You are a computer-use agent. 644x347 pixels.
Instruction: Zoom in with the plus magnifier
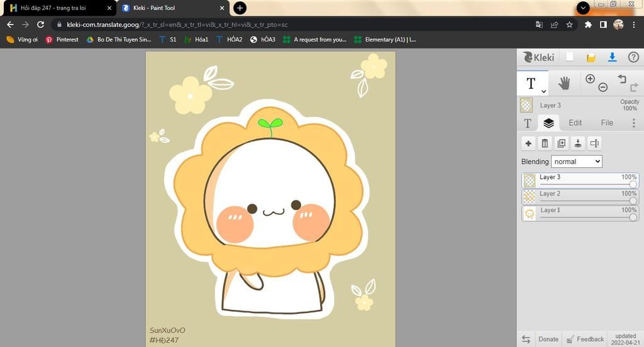tap(590, 79)
